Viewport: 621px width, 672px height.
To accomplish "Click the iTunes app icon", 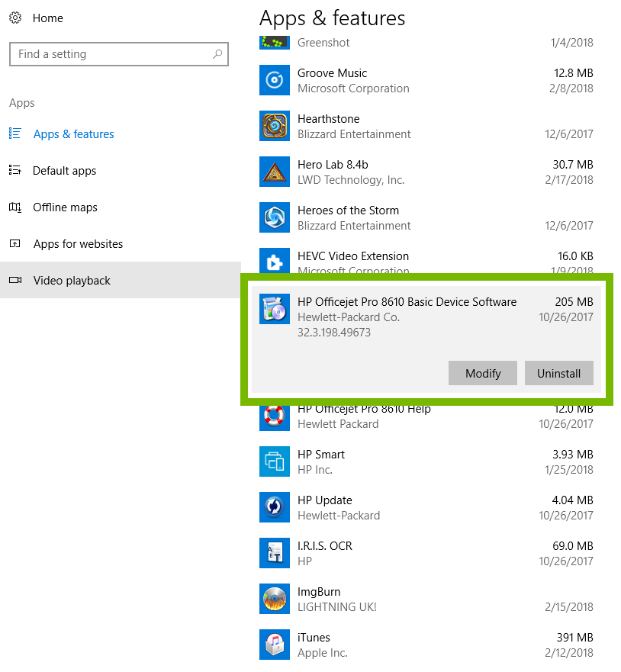I will 274,645.
